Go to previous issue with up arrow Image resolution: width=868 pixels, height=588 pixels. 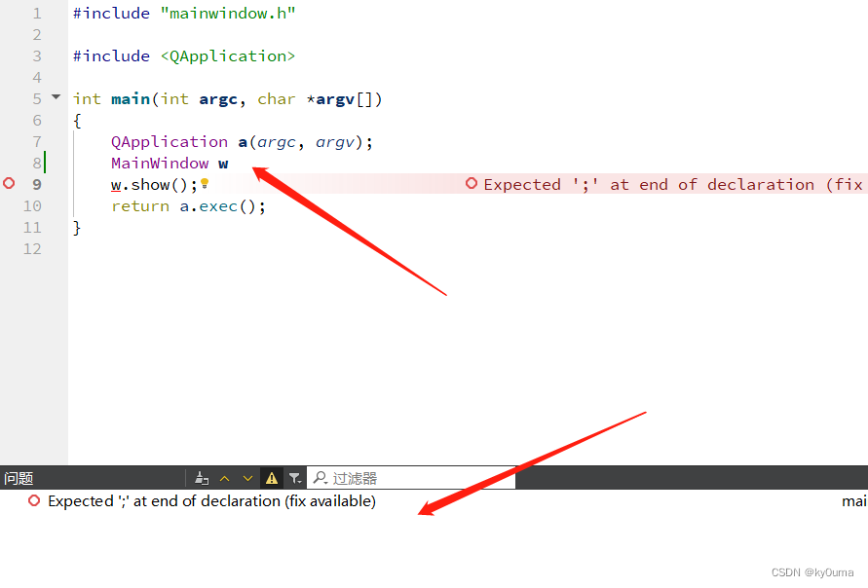click(225, 478)
